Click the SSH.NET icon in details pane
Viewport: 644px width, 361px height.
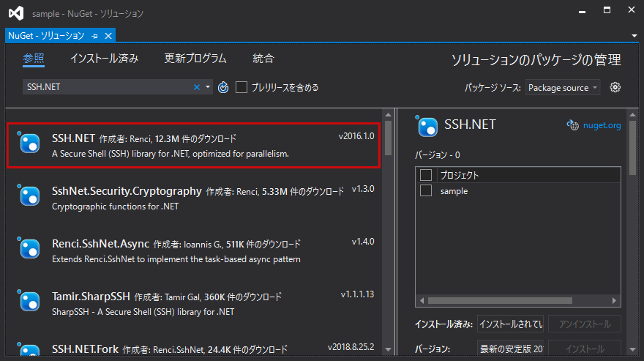point(427,126)
